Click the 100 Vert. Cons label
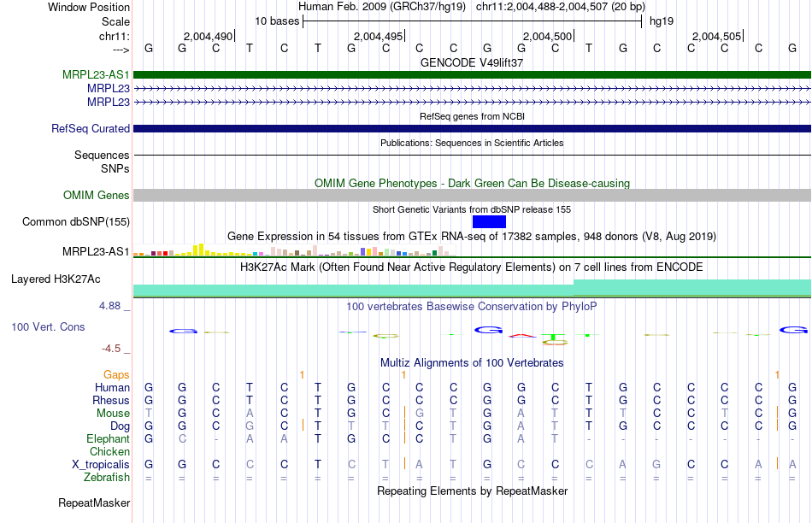Screen dimensions: 812x523 (48, 326)
